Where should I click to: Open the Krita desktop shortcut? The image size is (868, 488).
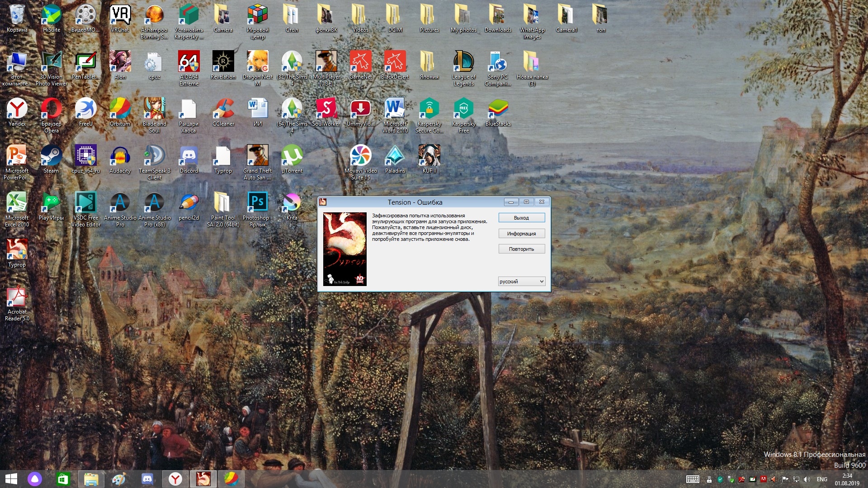tap(292, 206)
